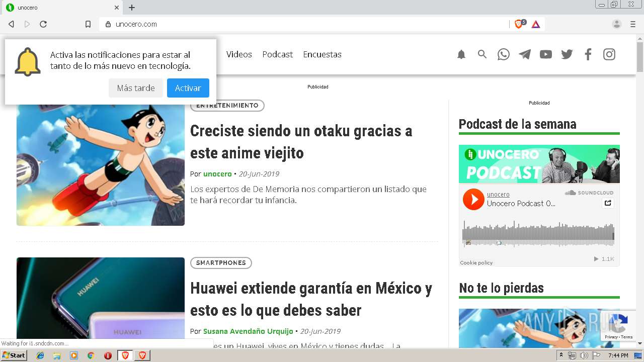Open the Podcast menu item
644x362 pixels.
point(278,54)
